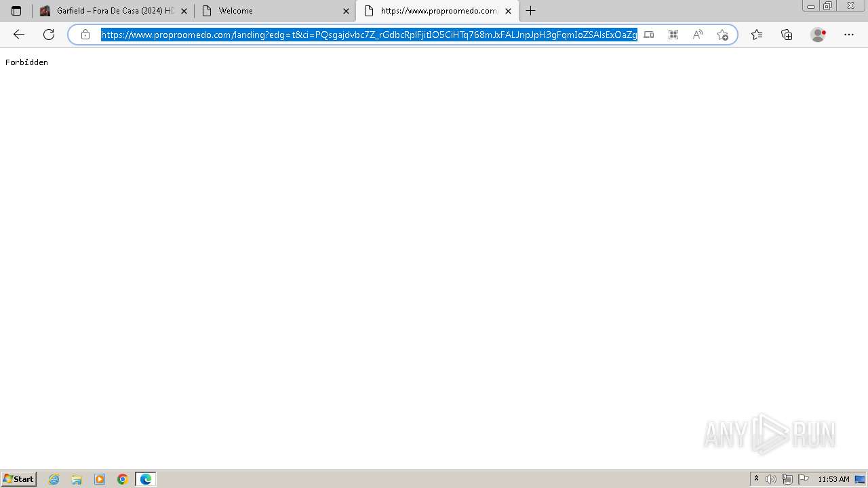
Task: Open a new tab with plus button
Action: click(x=530, y=11)
